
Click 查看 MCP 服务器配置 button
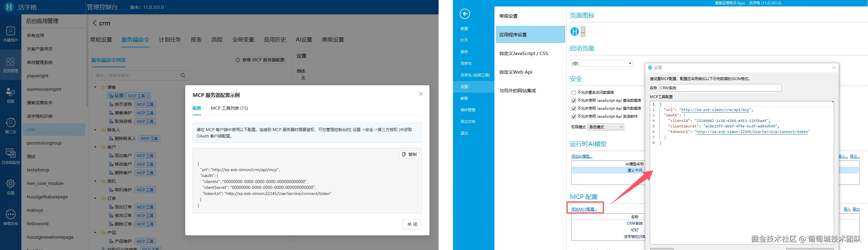(260, 60)
